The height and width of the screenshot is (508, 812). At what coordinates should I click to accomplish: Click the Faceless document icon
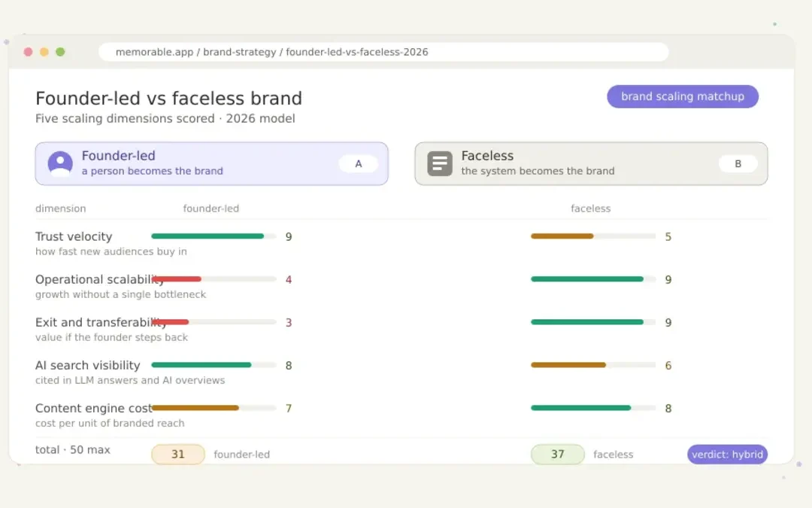(x=440, y=163)
